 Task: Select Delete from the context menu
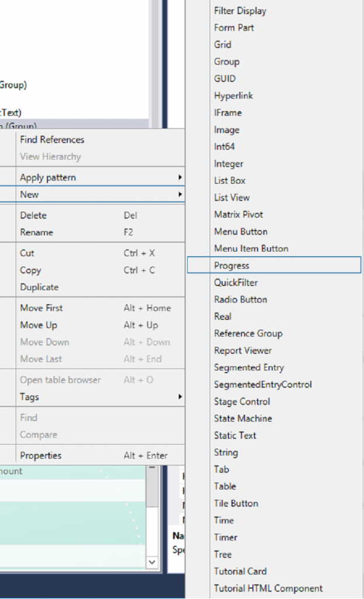pyautogui.click(x=33, y=215)
